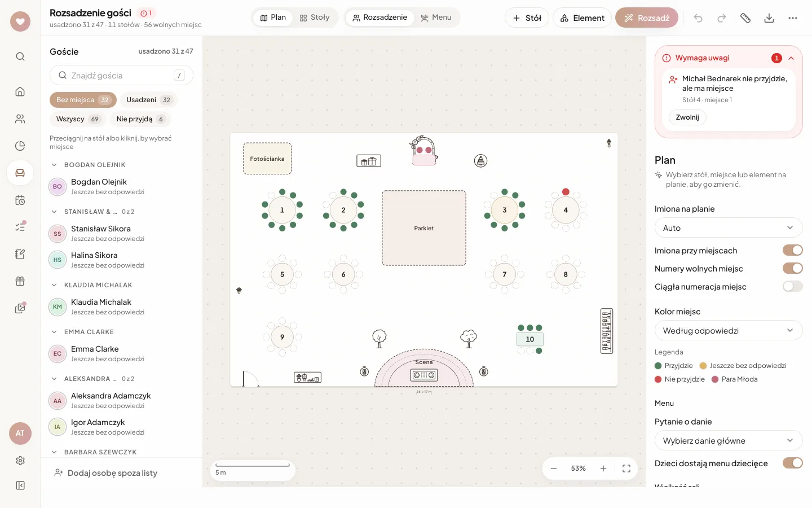812x508 pixels.
Task: Click the fullscreen fit icon
Action: tap(626, 468)
